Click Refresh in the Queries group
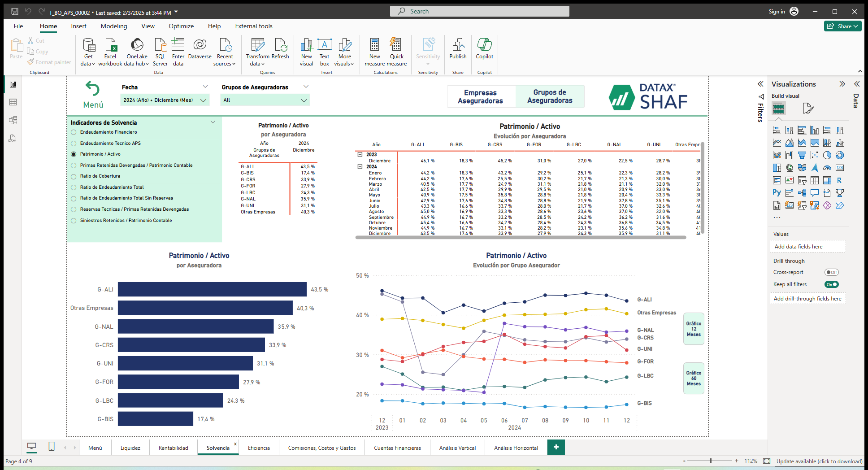Screen dimensions: 868x470 tap(281, 49)
